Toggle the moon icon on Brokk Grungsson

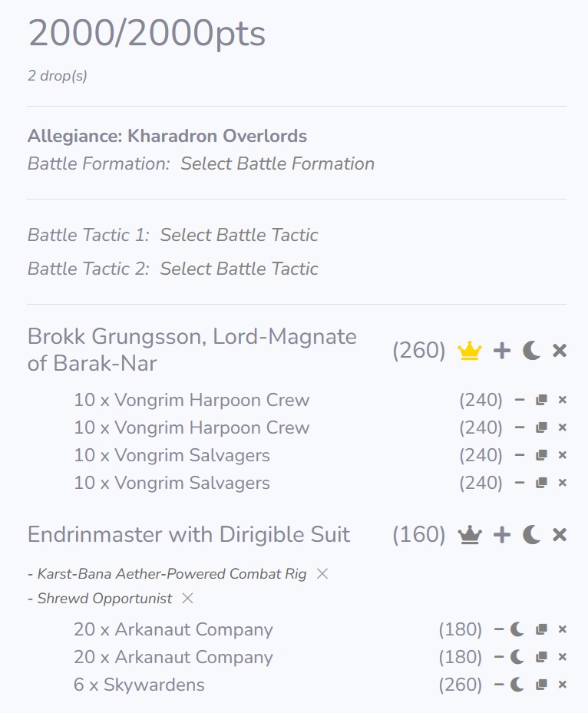pos(531,351)
